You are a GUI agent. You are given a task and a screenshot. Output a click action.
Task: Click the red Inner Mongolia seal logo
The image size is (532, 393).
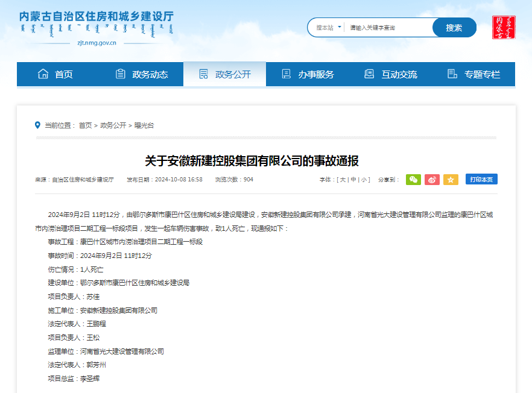(x=504, y=27)
